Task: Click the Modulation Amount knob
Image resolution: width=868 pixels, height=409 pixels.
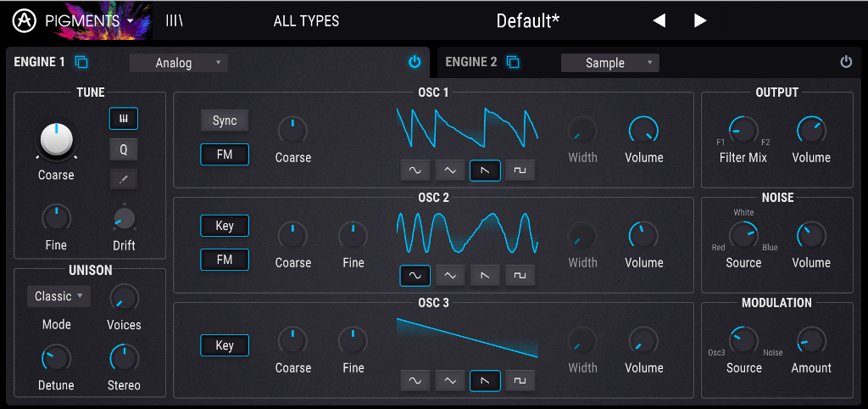Action: 811,341
